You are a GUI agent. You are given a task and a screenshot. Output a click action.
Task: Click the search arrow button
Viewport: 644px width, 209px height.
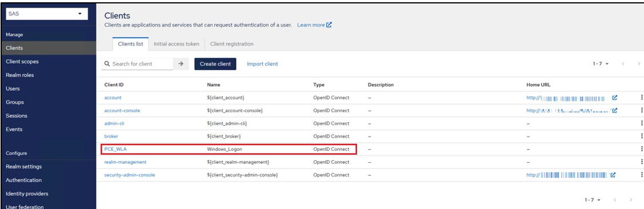tap(181, 64)
